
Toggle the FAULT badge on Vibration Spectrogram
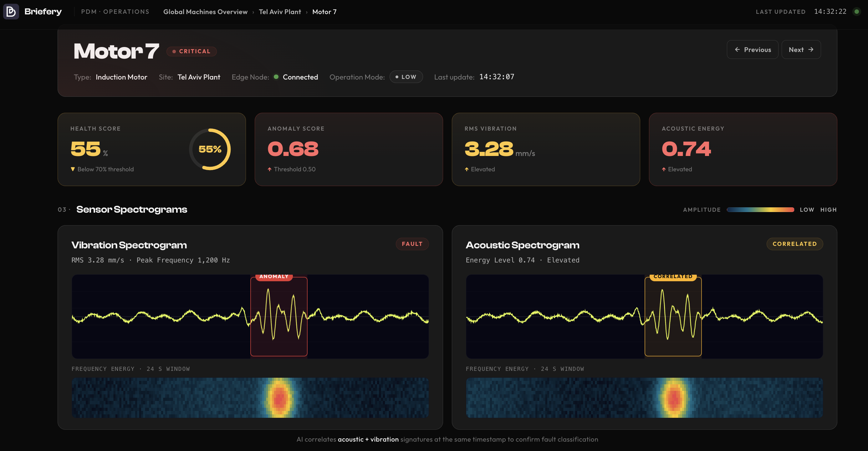tap(412, 244)
